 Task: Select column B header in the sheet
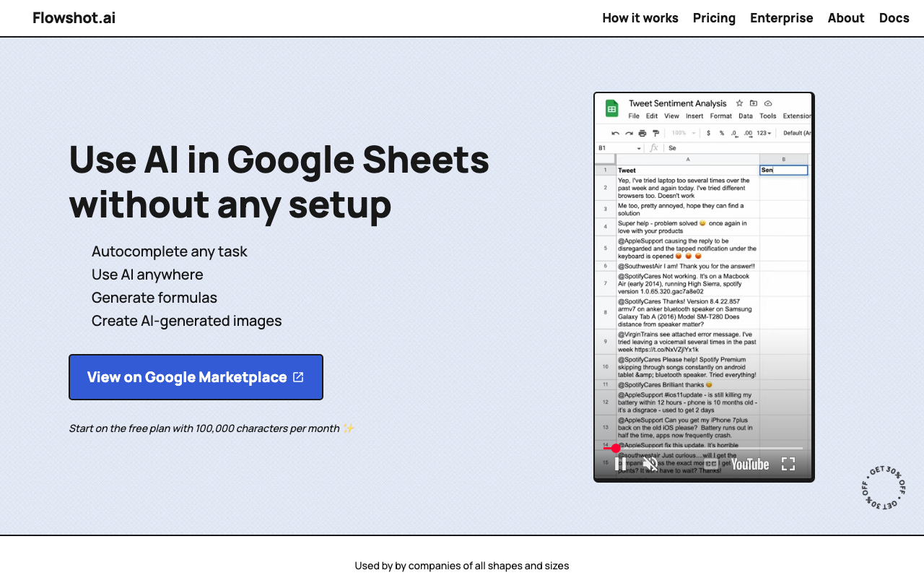(x=784, y=159)
